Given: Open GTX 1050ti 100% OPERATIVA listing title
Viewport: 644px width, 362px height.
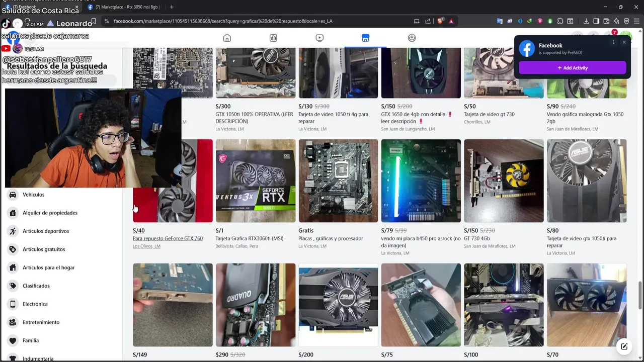Looking at the screenshot, I should 255,118.
